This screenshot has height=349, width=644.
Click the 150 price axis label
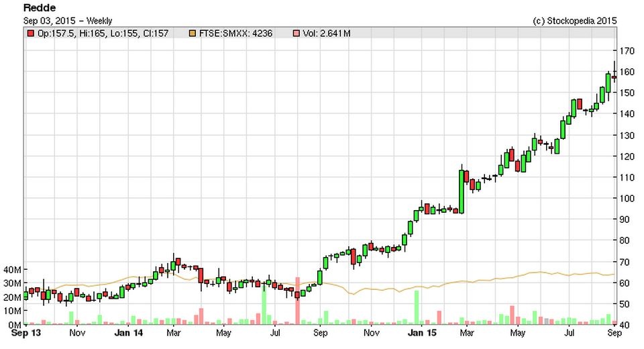click(627, 93)
